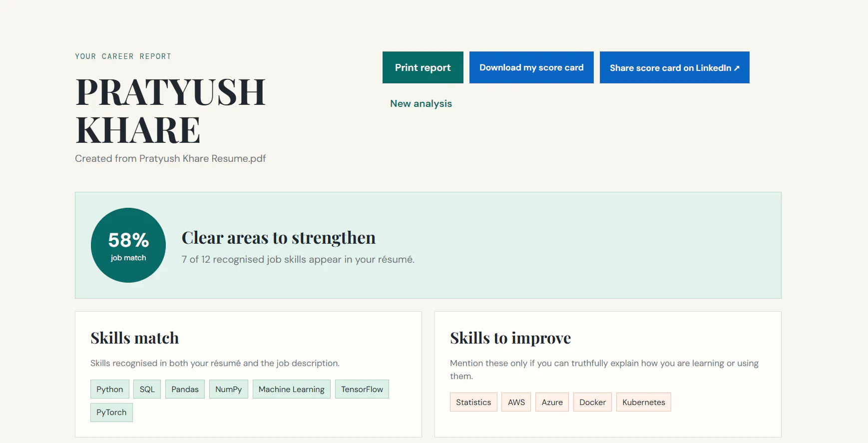Screen dimensions: 868x443
Task: Select the Python skill tag
Action: coord(110,389)
